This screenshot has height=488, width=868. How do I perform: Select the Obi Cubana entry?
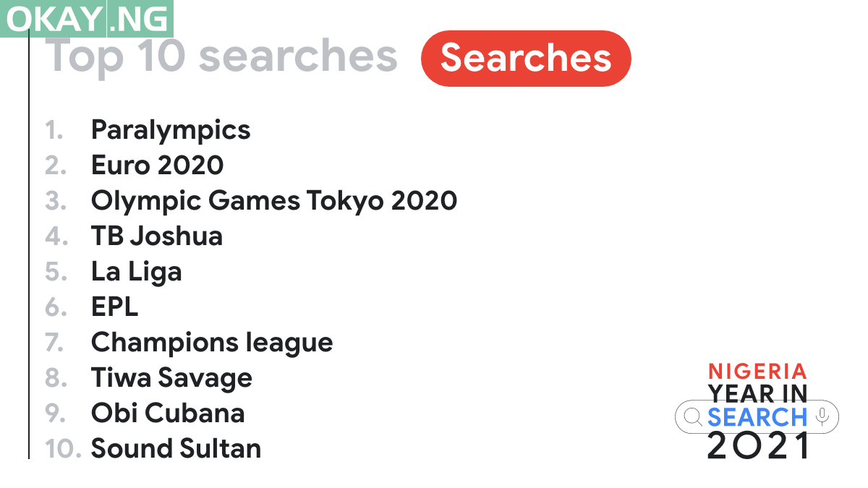(x=168, y=413)
